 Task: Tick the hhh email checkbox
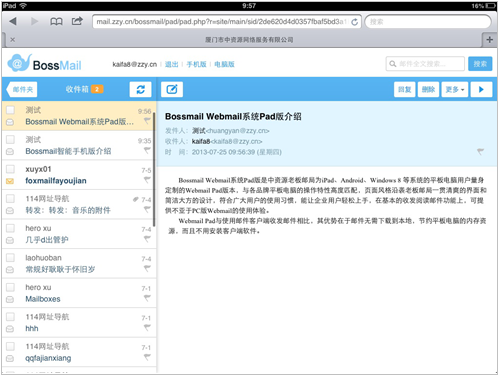10,316
